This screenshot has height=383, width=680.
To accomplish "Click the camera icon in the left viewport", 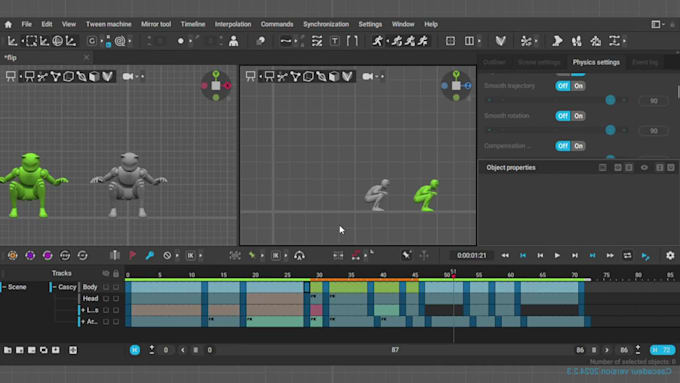I will tap(128, 76).
